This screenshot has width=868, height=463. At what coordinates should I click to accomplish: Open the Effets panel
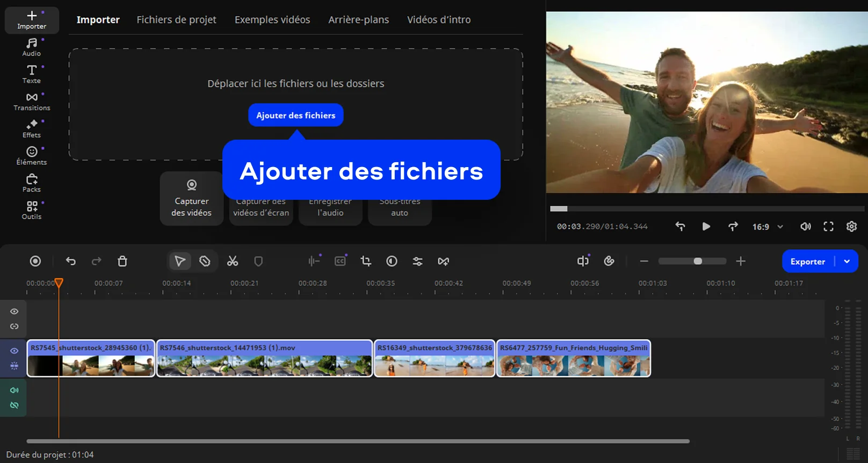32,128
